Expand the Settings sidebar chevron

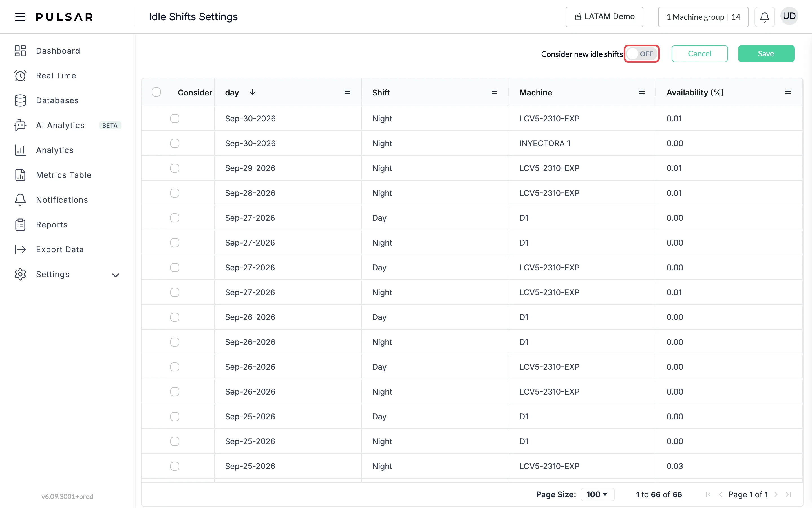click(115, 275)
